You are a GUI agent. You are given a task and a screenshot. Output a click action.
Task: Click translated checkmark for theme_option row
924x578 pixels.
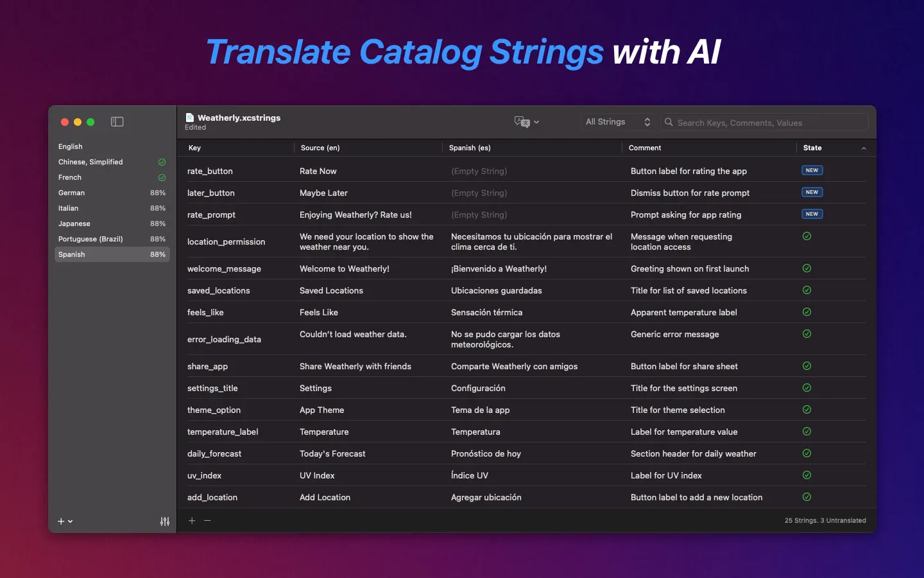point(807,410)
